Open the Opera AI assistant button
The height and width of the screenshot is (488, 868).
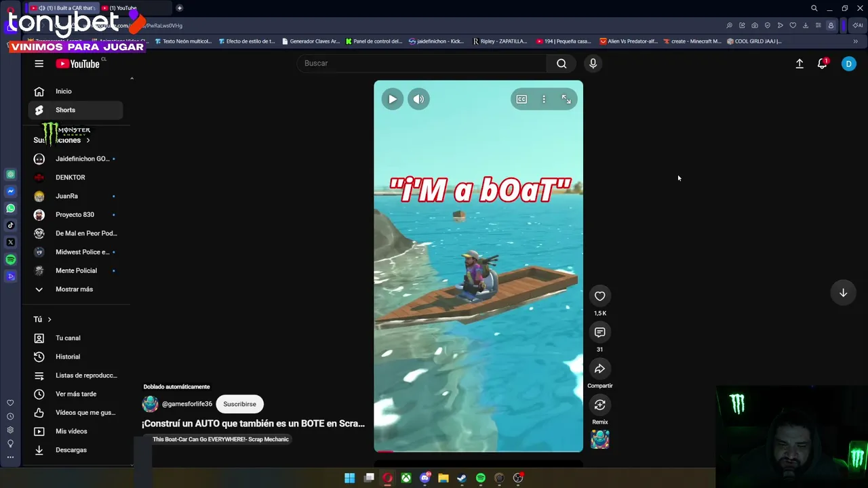coord(858,26)
